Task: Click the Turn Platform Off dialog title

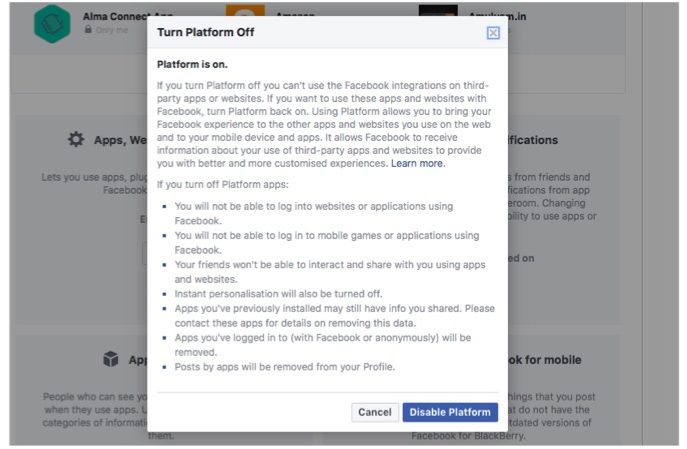Action: [x=204, y=33]
